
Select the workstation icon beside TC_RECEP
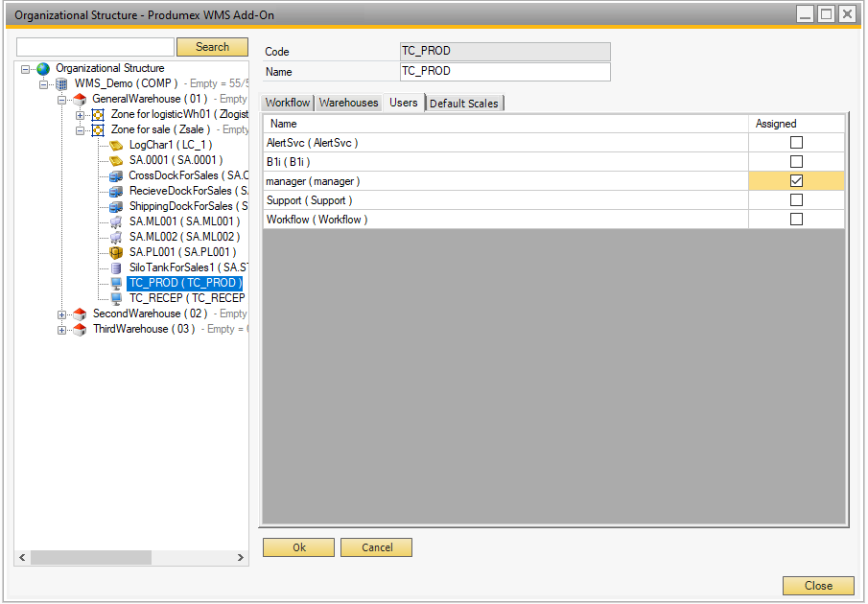[x=114, y=298]
